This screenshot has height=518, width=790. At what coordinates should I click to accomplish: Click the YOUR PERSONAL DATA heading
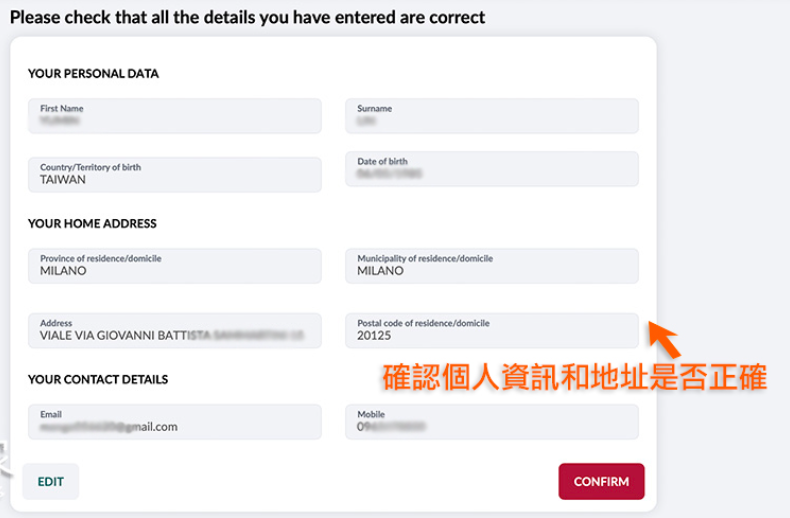[93, 73]
